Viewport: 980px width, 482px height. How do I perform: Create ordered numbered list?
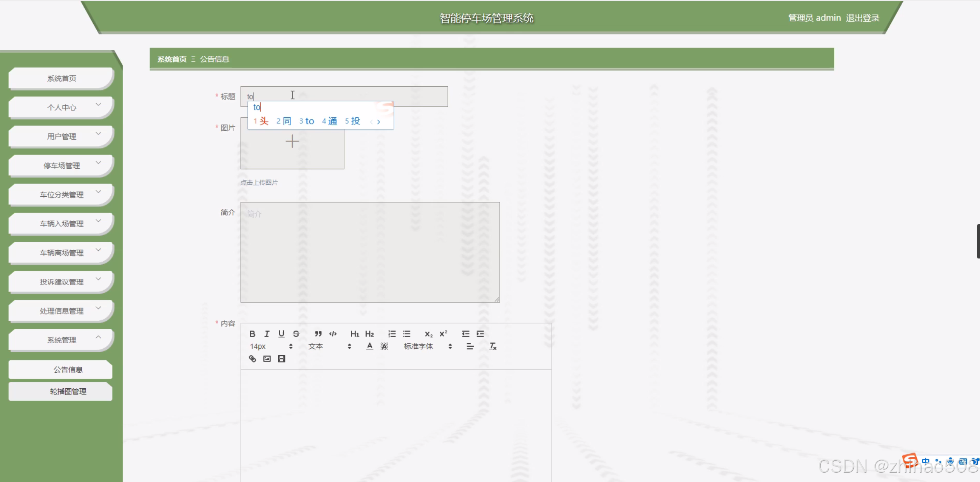392,334
